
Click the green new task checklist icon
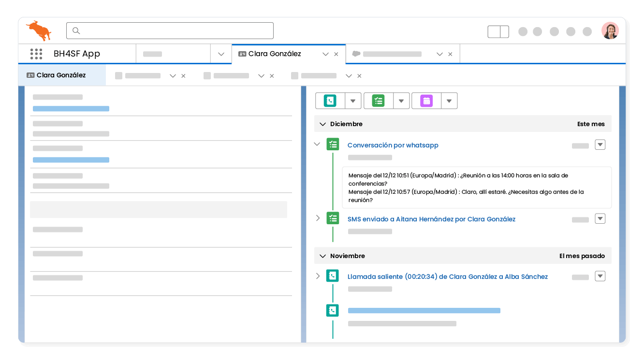[x=378, y=101]
